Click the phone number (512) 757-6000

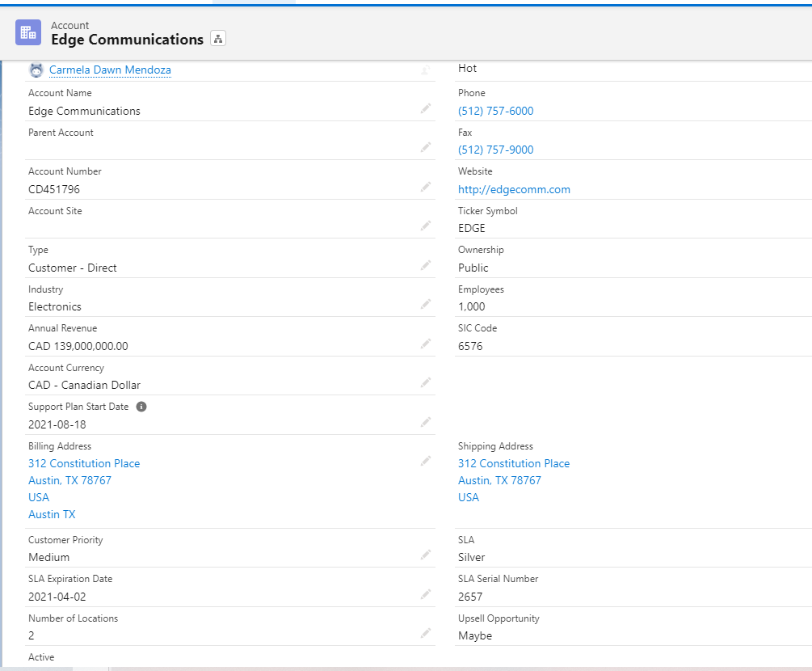click(495, 111)
